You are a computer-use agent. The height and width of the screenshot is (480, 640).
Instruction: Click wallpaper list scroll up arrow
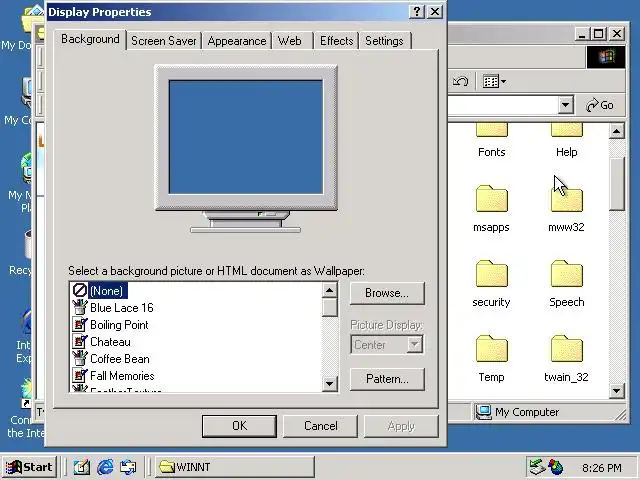(x=329, y=290)
